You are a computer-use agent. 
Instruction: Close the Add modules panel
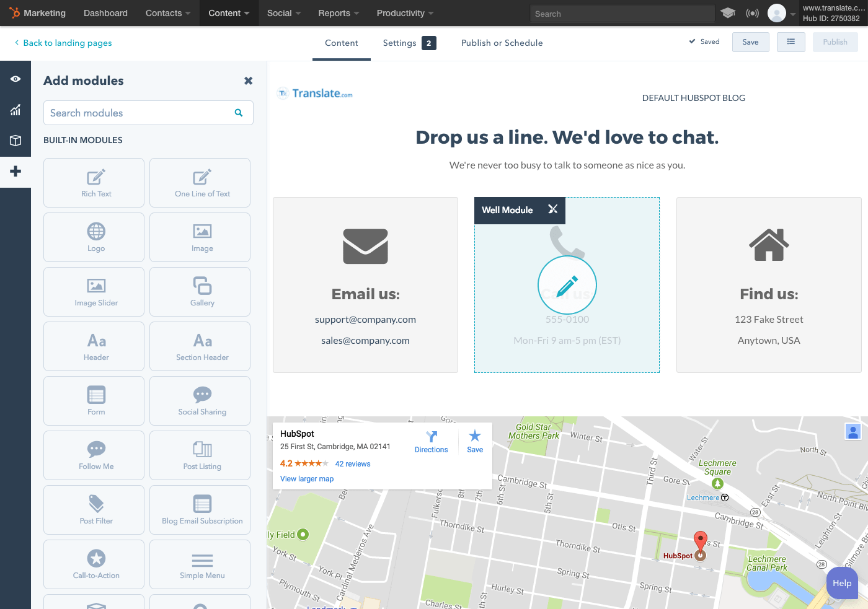(248, 81)
